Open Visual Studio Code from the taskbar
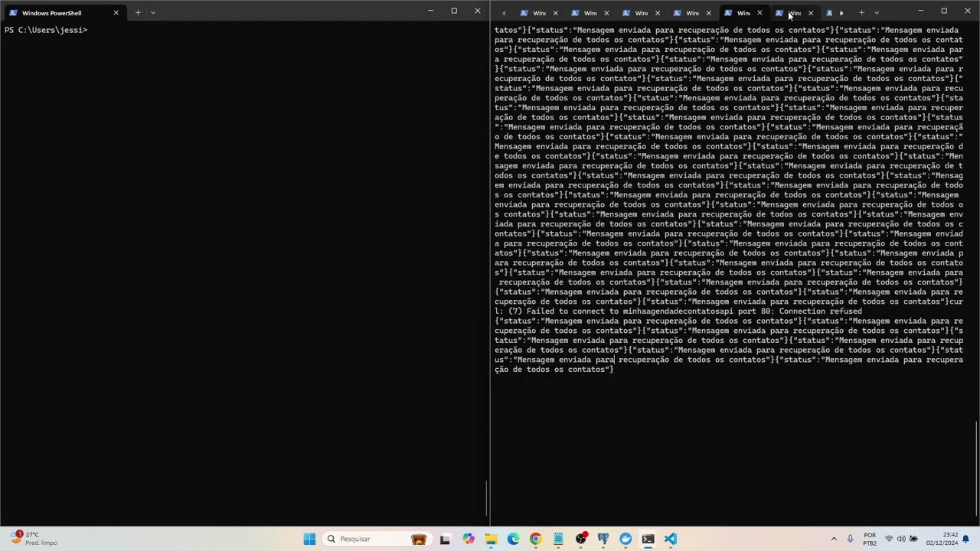Image resolution: width=980 pixels, height=551 pixels. tap(671, 539)
